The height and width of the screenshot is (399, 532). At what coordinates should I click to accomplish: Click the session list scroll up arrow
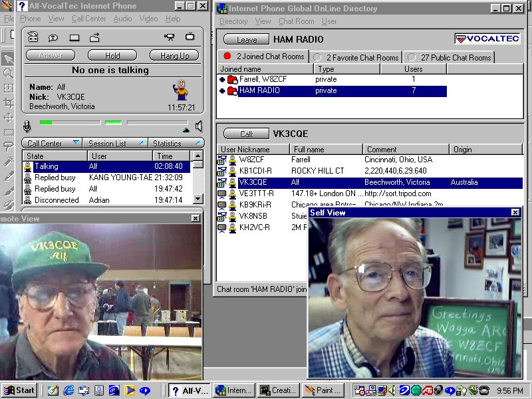pos(198,156)
